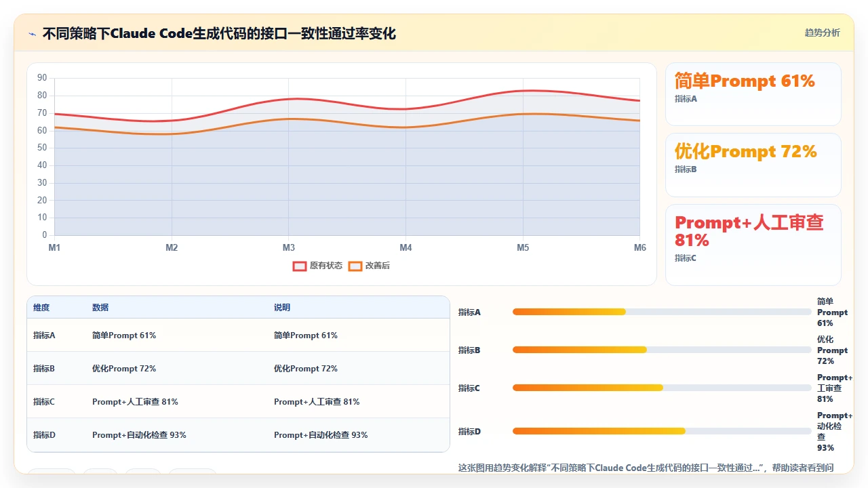Viewport: 868px width, 488px height.
Task: Click the trend icon beside the dashboard title
Action: [33, 34]
